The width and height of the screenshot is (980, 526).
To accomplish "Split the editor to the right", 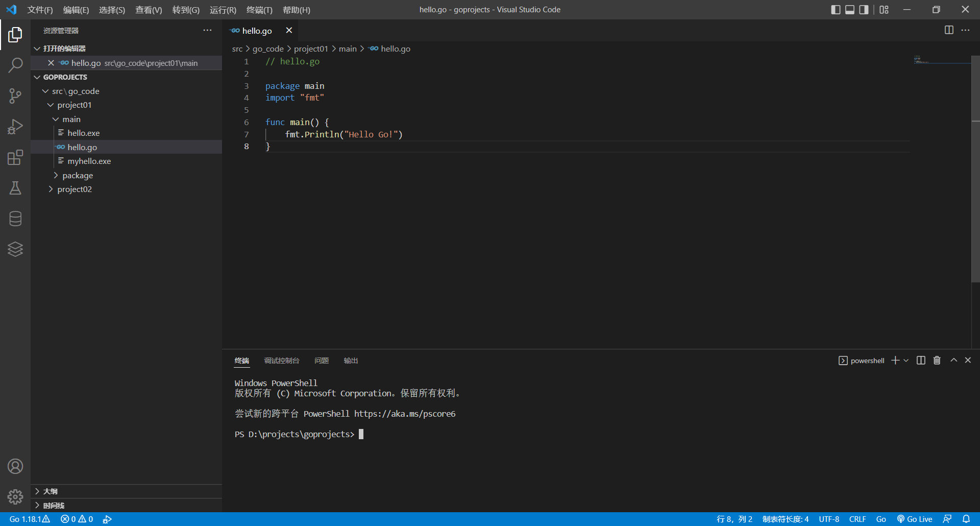I will 949,30.
